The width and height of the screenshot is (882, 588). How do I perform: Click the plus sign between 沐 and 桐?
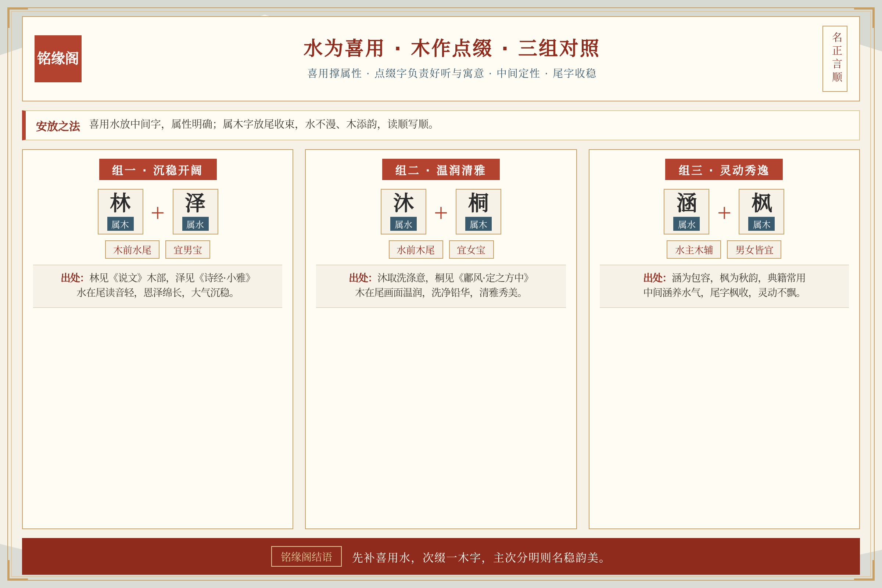(441, 213)
